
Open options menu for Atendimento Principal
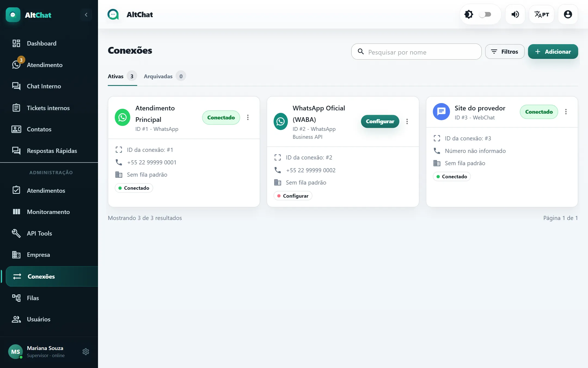pyautogui.click(x=248, y=117)
